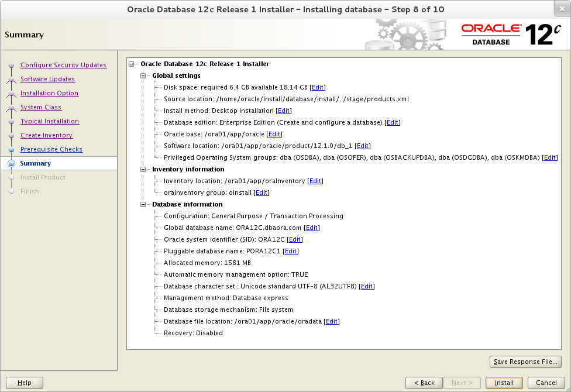Select the Recovery Disabled row
The image size is (571, 392).
[x=193, y=333]
